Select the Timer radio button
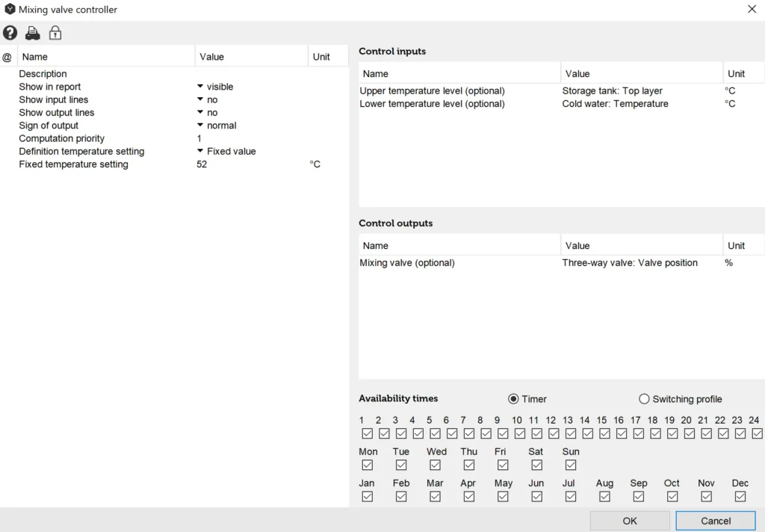This screenshot has height=532, width=765. click(x=513, y=399)
